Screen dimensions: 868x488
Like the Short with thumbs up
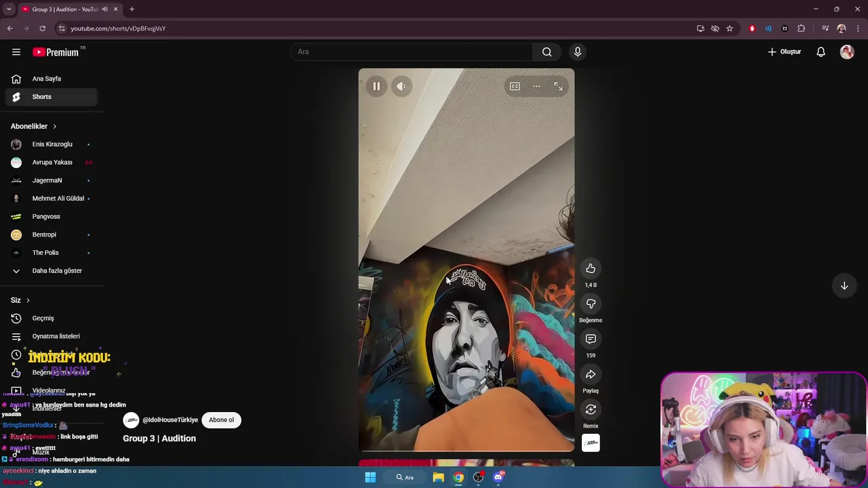click(591, 268)
